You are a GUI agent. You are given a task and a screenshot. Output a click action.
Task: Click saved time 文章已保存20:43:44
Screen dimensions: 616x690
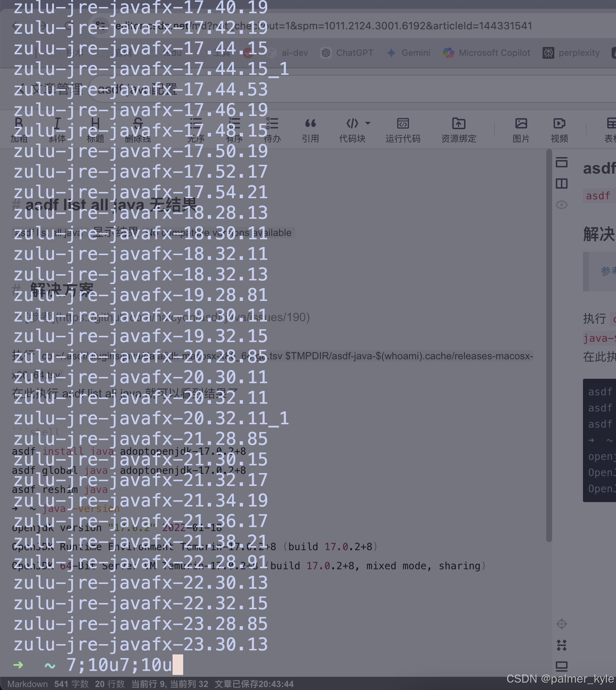(x=254, y=684)
